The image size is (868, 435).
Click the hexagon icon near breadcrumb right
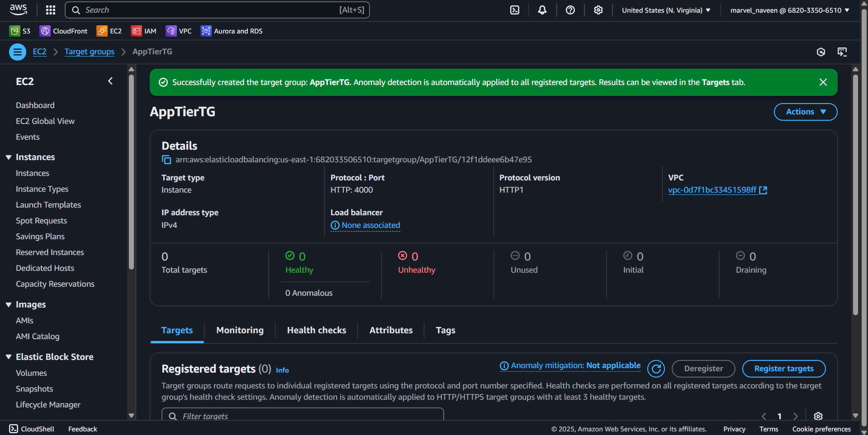pos(821,52)
